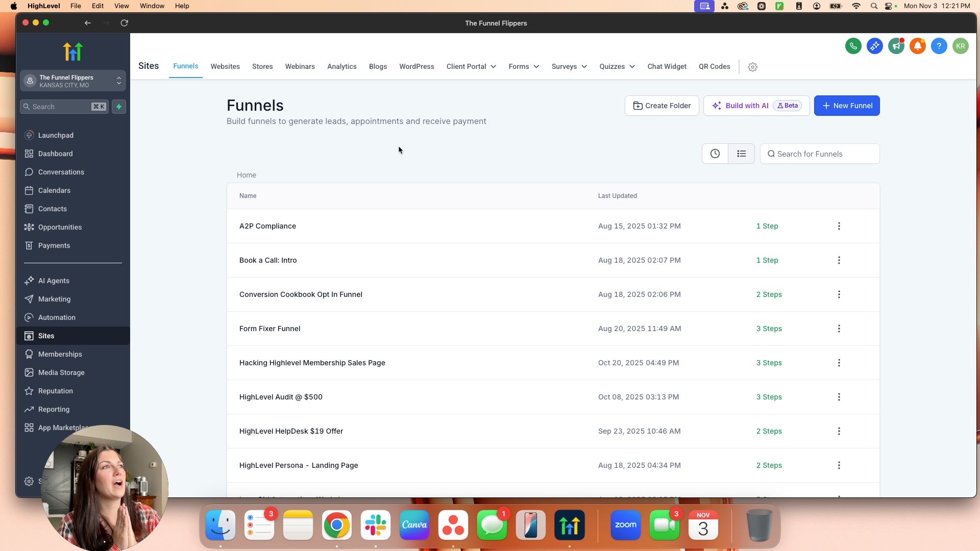Click the sidebar Search box

pyautogui.click(x=64, y=107)
